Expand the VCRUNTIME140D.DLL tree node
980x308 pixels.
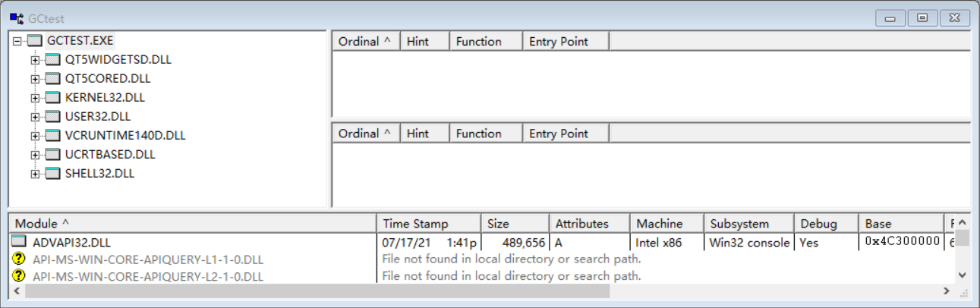(35, 136)
